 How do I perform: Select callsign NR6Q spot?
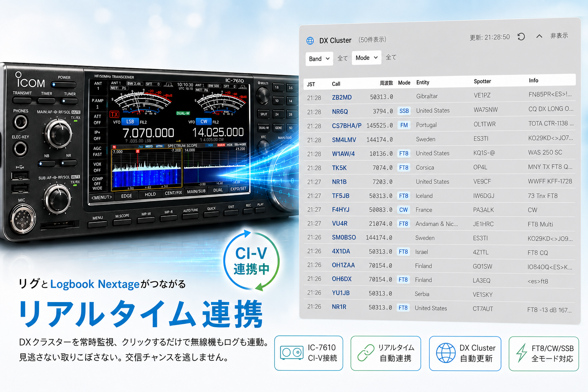pos(340,112)
